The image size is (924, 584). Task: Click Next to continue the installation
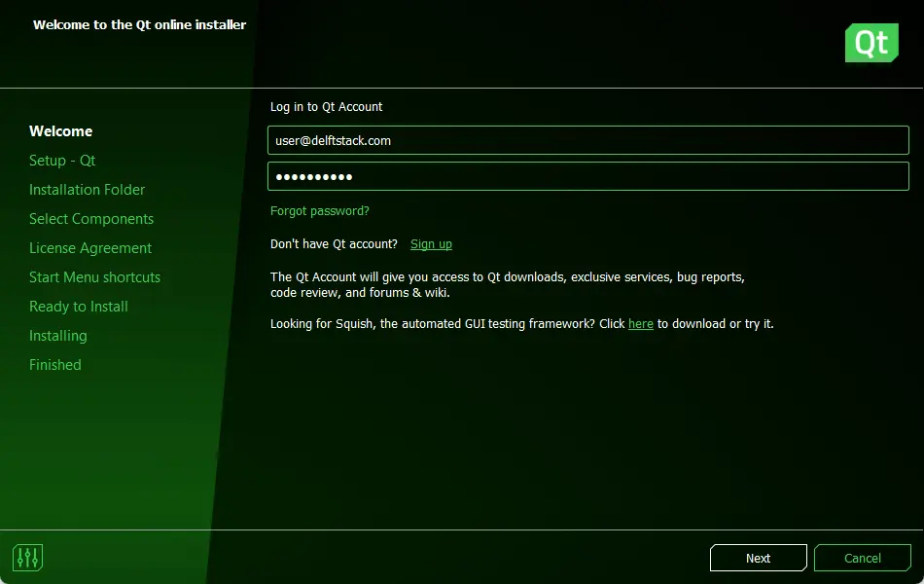pyautogui.click(x=758, y=558)
